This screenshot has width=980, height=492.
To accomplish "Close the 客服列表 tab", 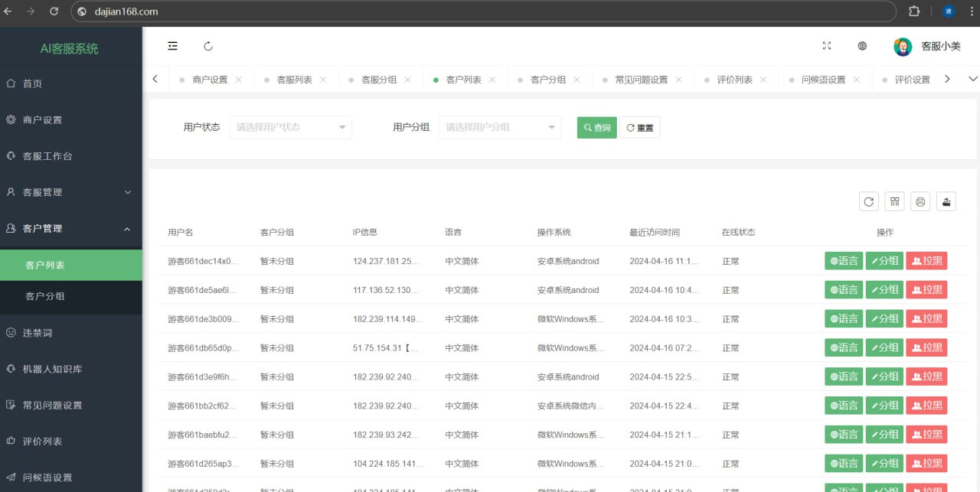I will [x=323, y=80].
